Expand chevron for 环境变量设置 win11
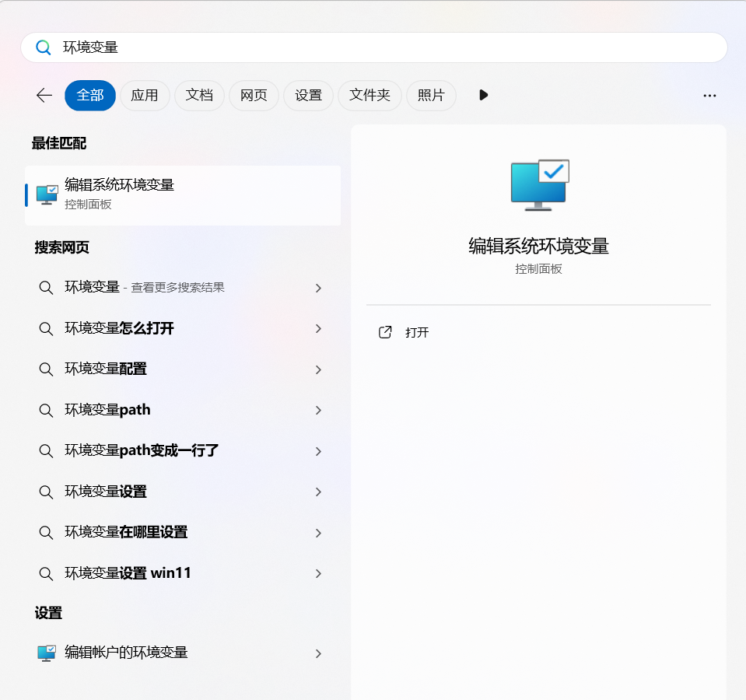The width and height of the screenshot is (746, 700). click(319, 573)
